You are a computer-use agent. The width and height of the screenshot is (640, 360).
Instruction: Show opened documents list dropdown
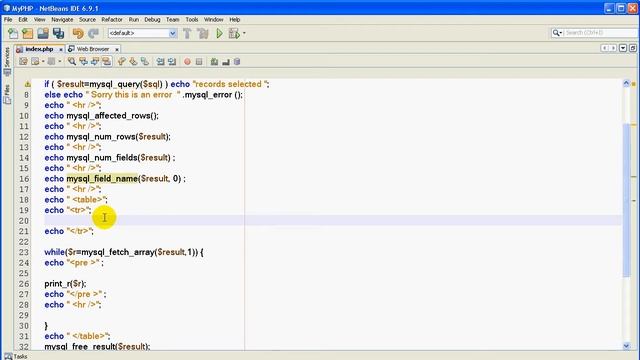coord(623,48)
